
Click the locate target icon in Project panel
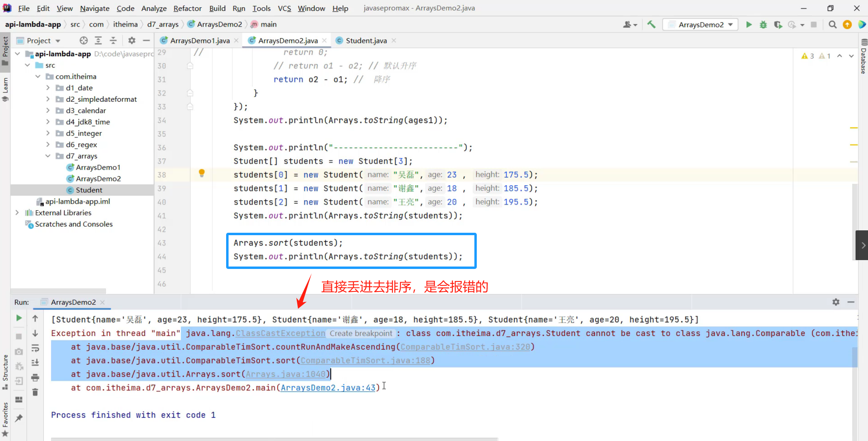pos(84,41)
